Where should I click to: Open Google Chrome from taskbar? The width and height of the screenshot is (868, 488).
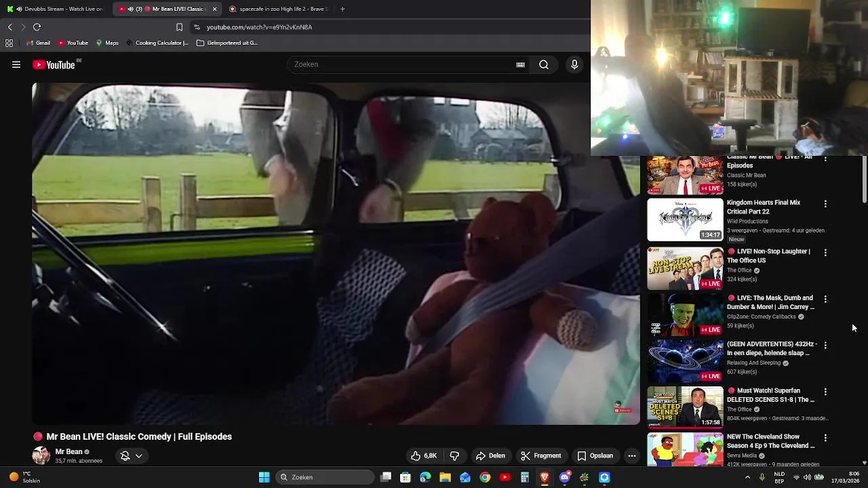485,477
